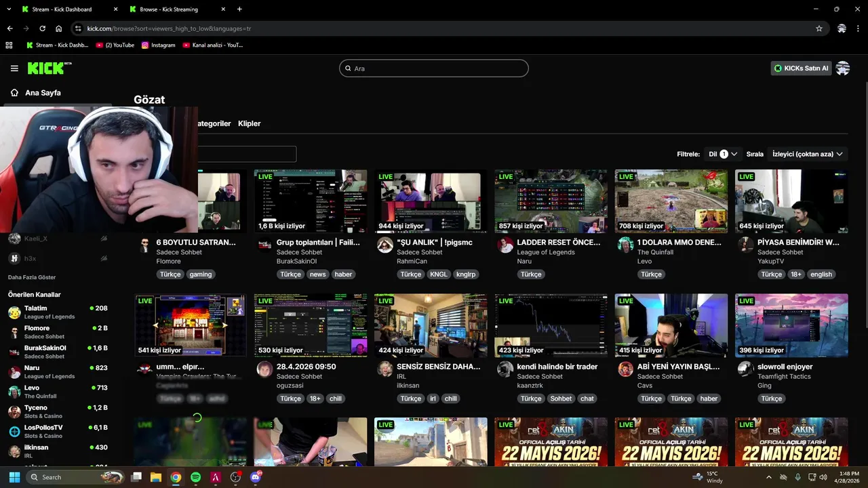Open Levo recommended channel
The width and height of the screenshot is (868, 488).
point(58,391)
